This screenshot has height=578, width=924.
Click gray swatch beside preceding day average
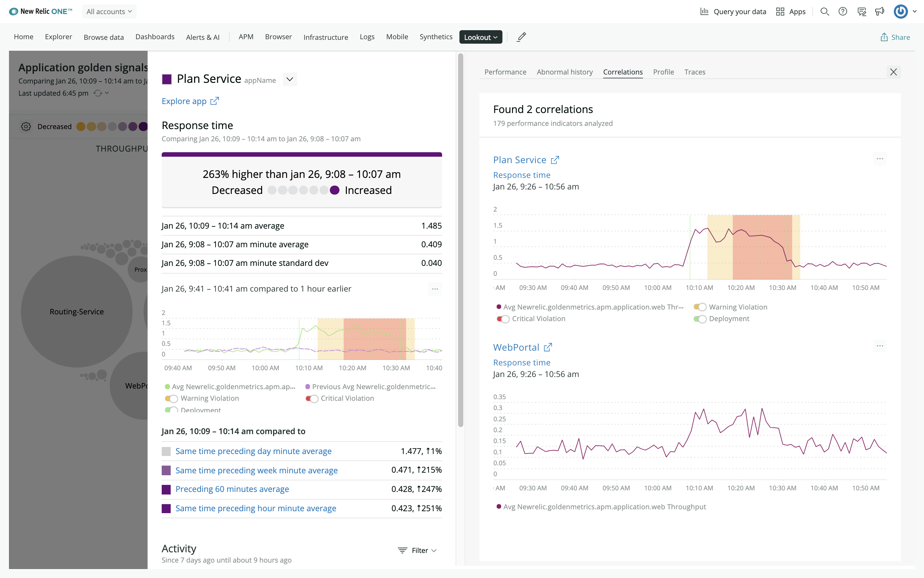click(x=166, y=451)
